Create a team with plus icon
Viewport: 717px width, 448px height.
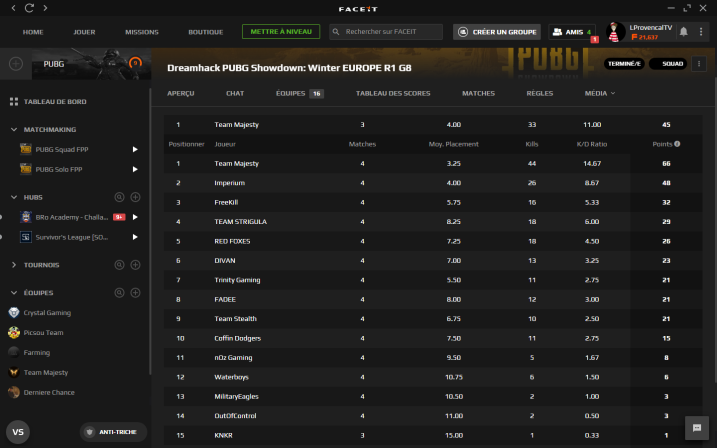click(135, 293)
